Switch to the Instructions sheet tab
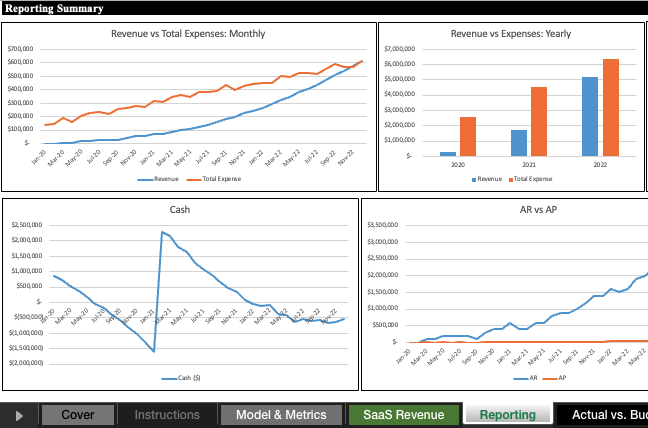 pos(167,414)
